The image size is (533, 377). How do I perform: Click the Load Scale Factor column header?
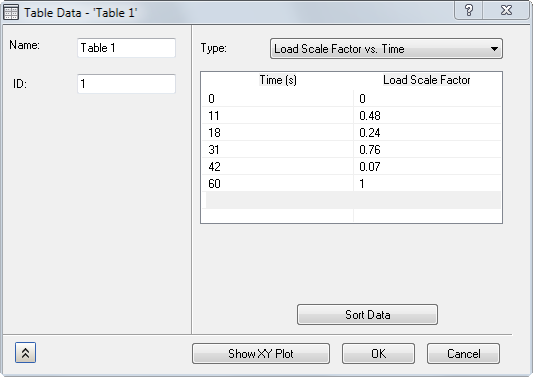[427, 80]
